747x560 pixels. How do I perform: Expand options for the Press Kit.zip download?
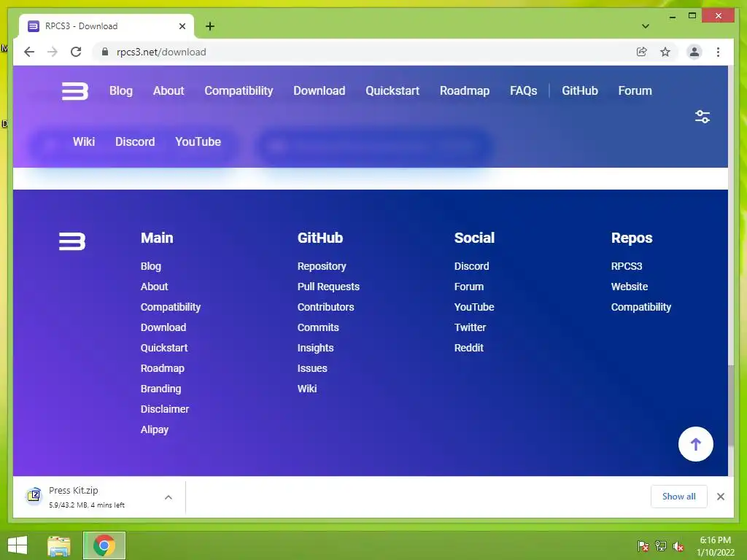tap(169, 497)
